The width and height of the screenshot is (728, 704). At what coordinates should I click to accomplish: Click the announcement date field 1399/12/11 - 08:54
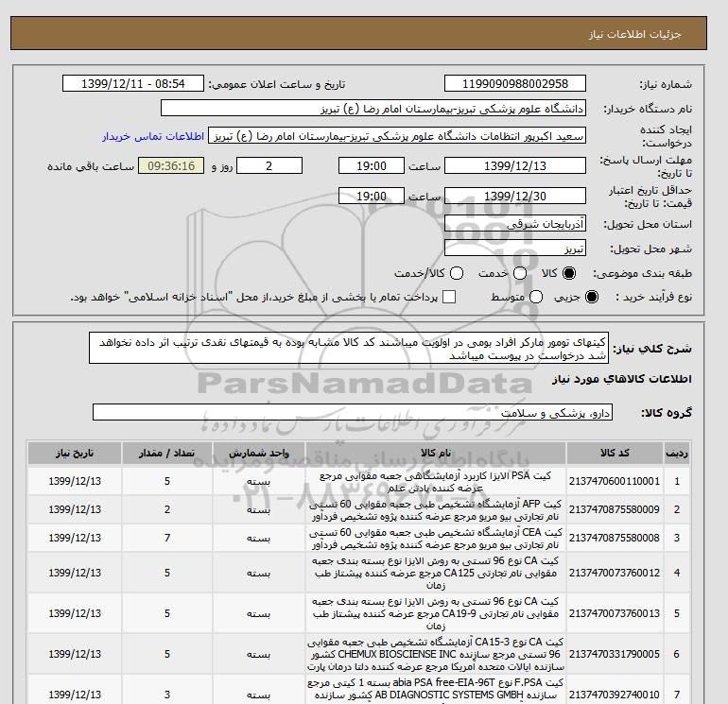pyautogui.click(x=132, y=83)
